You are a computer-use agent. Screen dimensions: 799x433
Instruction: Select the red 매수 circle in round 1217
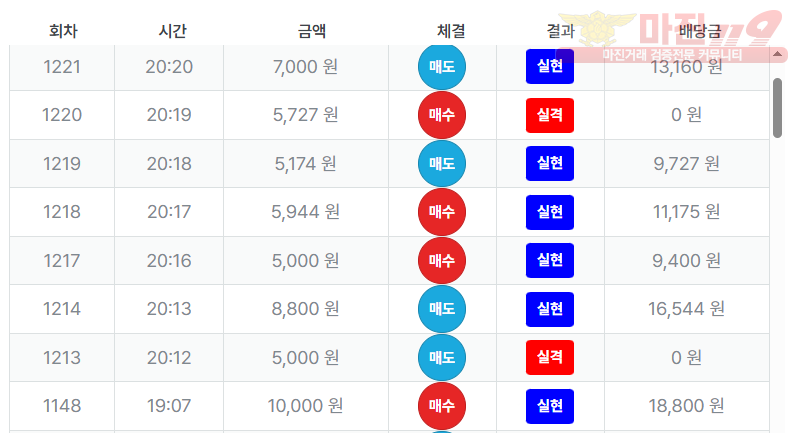[441, 260]
